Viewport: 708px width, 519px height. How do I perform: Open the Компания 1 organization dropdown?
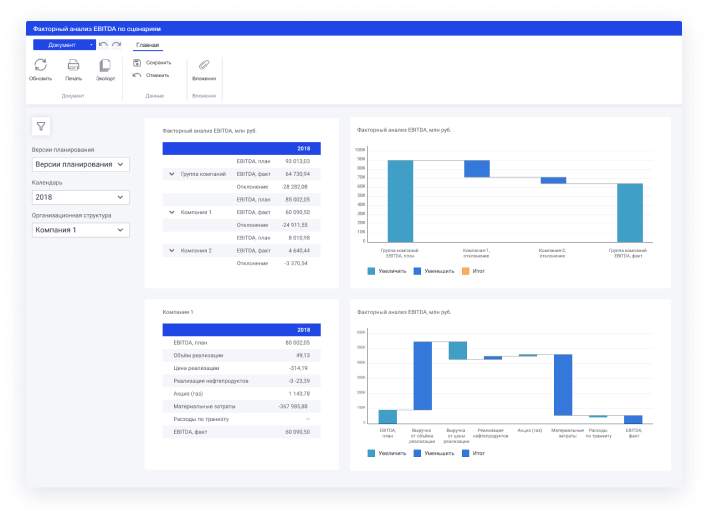[80, 230]
